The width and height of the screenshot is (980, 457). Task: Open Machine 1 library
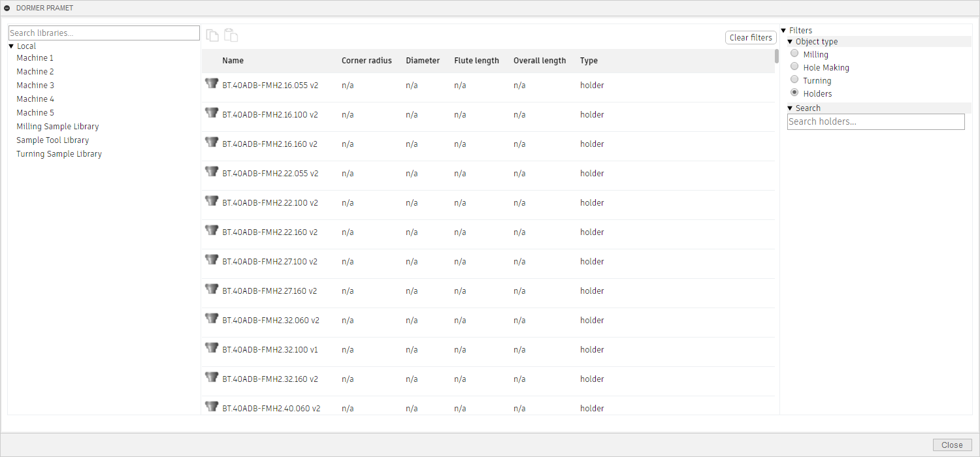coord(35,58)
